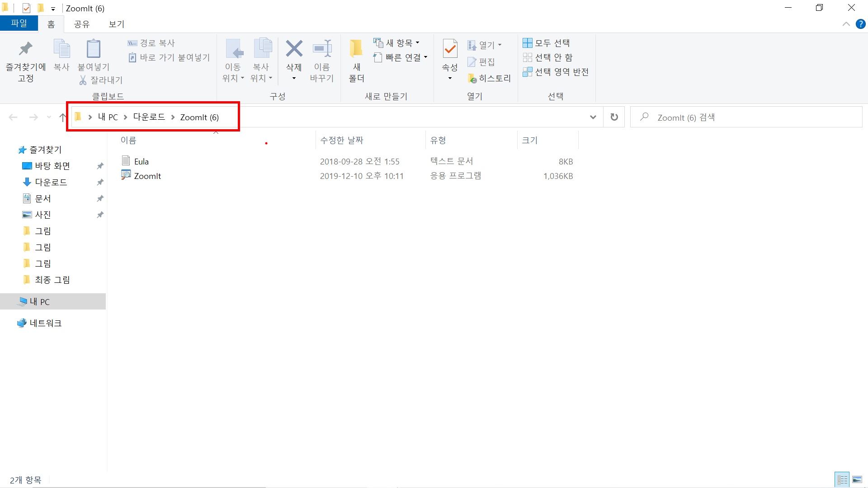Switch to the 공유 (Share) tab
This screenshot has height=488, width=868.
point(82,24)
